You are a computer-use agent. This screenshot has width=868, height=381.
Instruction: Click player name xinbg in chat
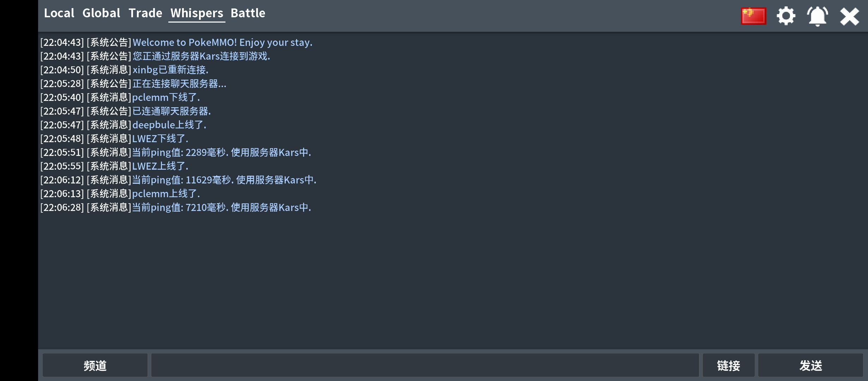145,70
